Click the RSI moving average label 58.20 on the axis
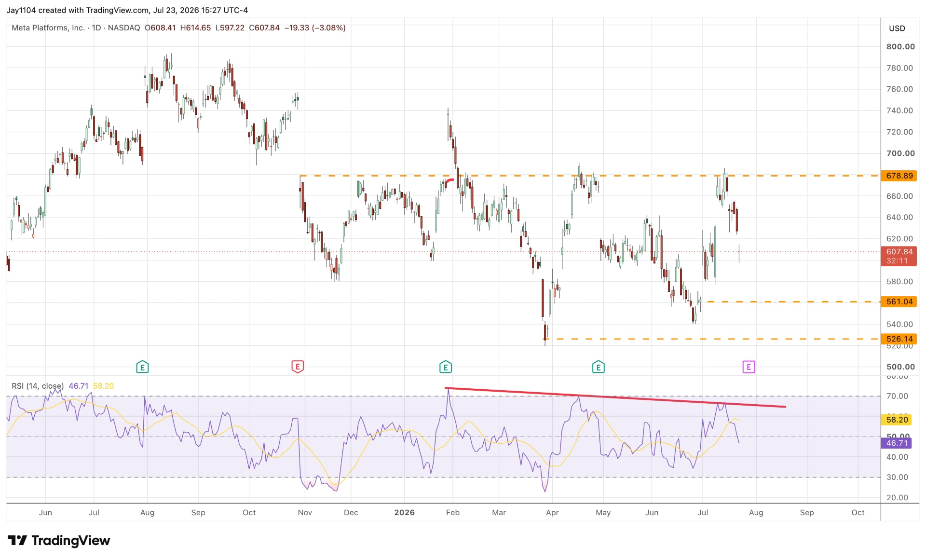The height and width of the screenshot is (560, 926). [897, 420]
